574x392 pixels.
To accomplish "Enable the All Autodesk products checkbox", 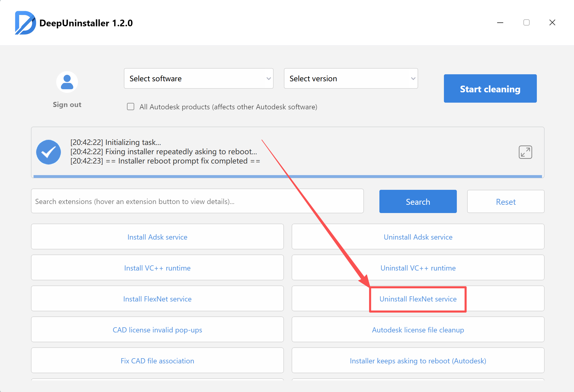I will click(x=131, y=107).
